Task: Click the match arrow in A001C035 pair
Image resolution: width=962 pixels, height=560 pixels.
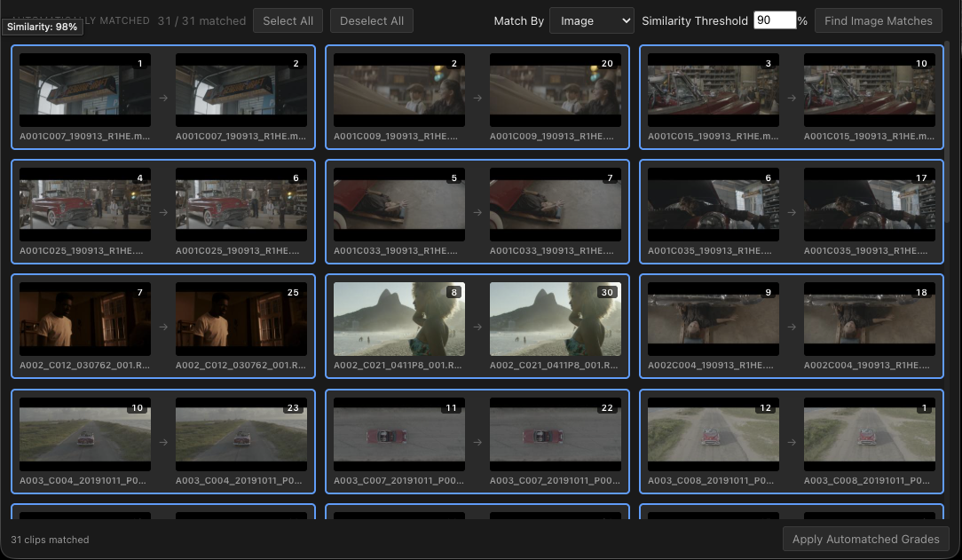Action: [792, 212]
